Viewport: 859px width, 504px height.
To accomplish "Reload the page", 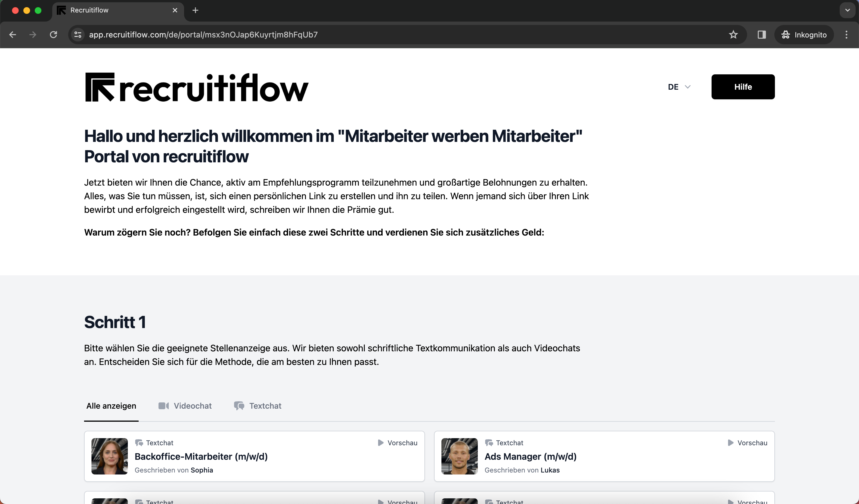I will [53, 34].
